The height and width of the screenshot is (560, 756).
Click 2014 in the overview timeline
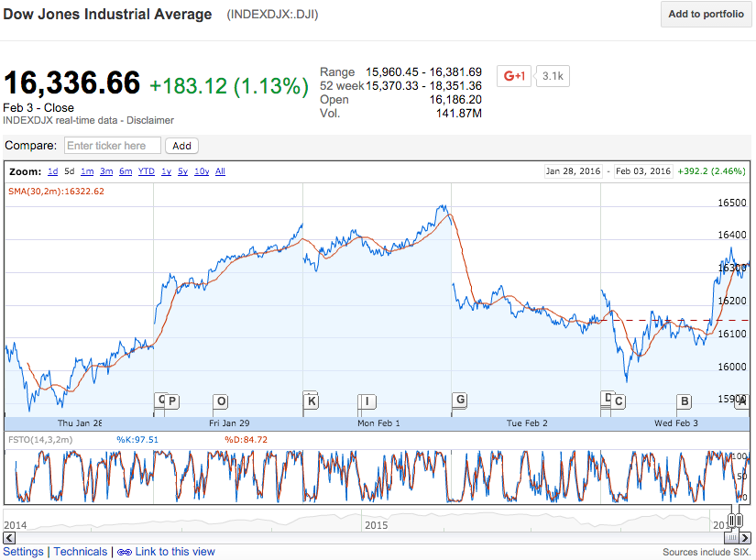pos(16,525)
